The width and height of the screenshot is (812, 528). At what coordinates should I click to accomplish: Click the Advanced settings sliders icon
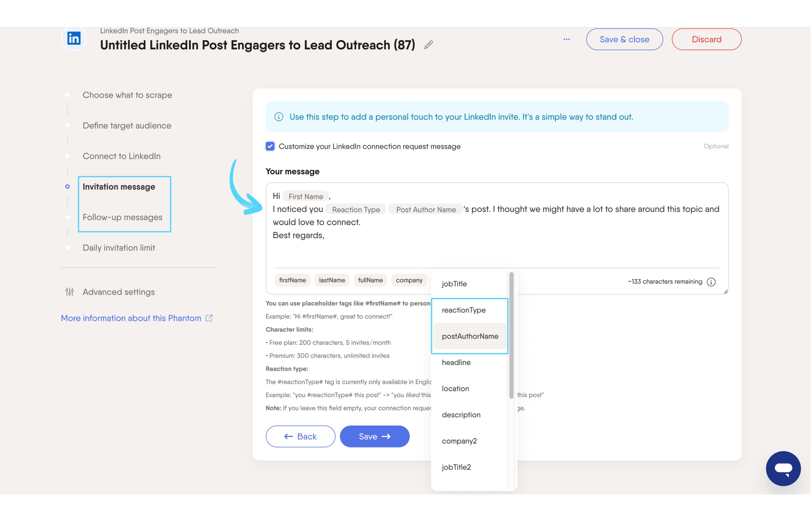pyautogui.click(x=69, y=292)
